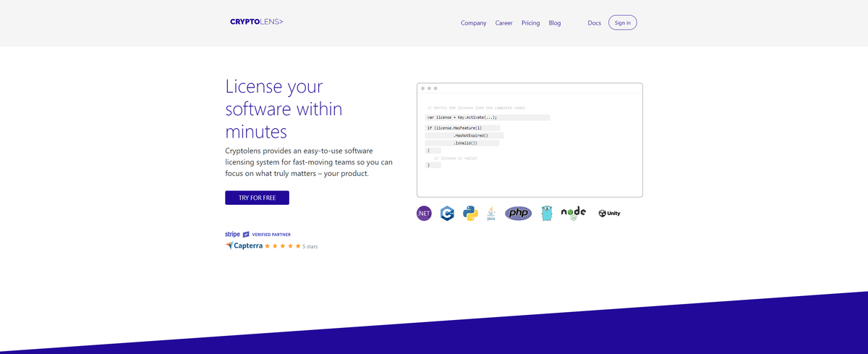The height and width of the screenshot is (354, 868).
Task: Select the C++ language icon
Action: pos(447,213)
